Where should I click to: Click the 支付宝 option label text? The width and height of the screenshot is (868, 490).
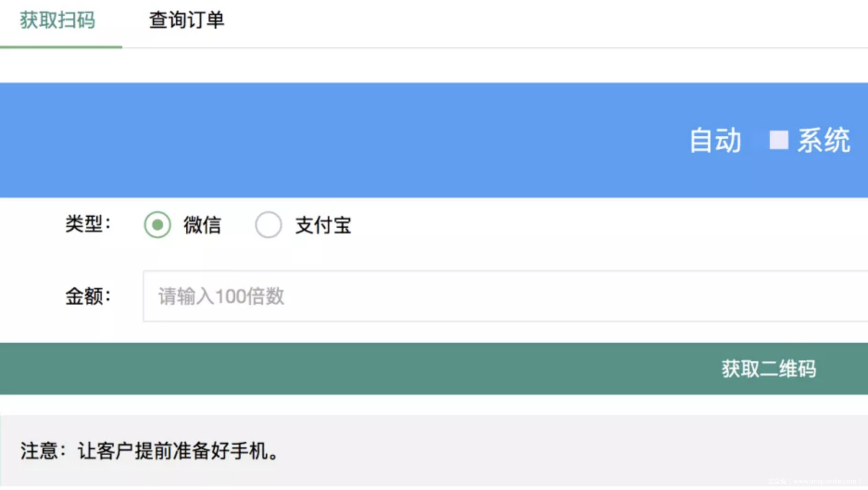[x=323, y=226]
